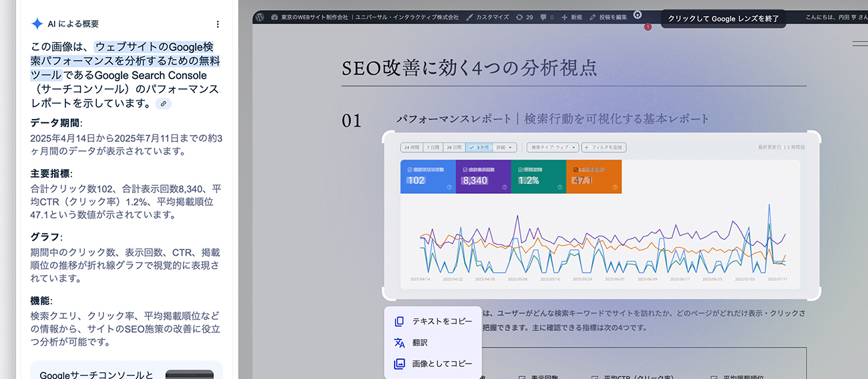The height and width of the screenshot is (379, 868).
Task: Click 翻訳 translate option
Action: (433, 343)
